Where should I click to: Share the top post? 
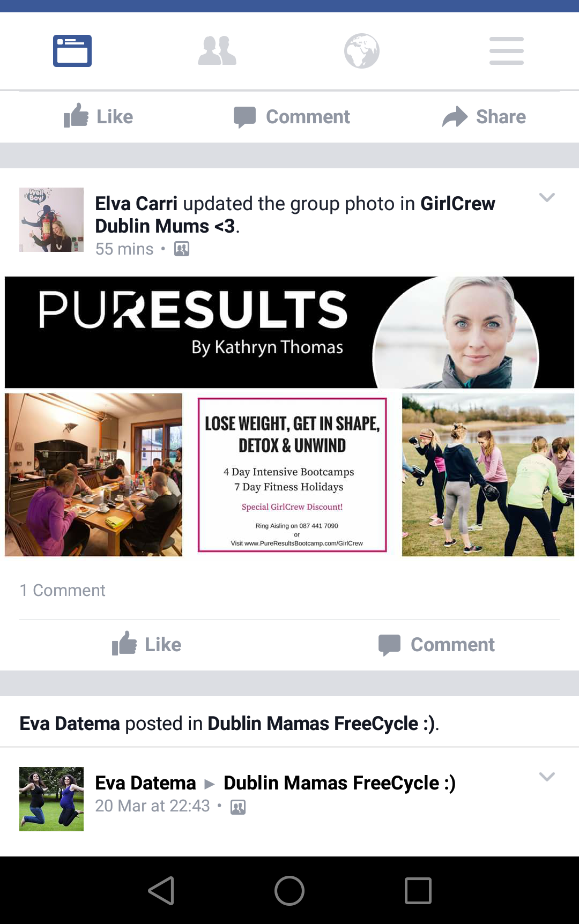tap(484, 116)
